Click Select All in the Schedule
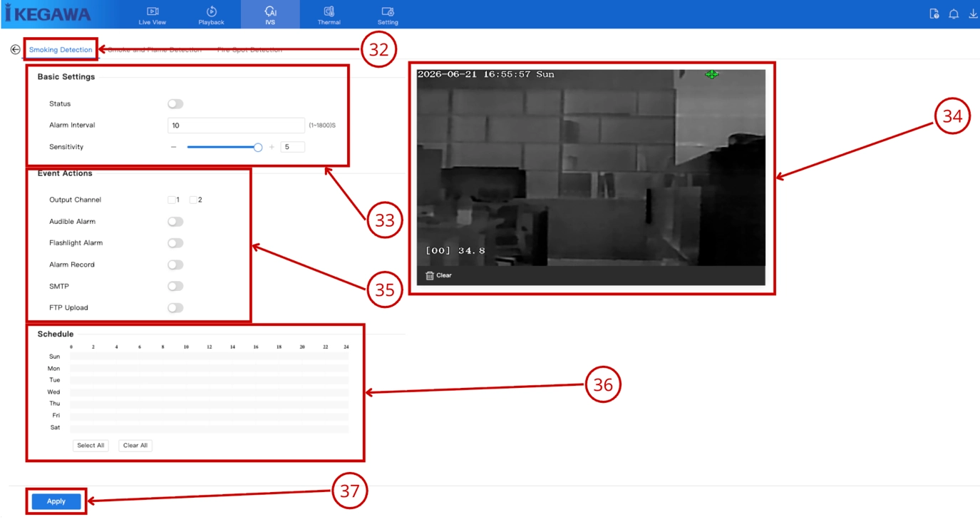 (x=91, y=446)
